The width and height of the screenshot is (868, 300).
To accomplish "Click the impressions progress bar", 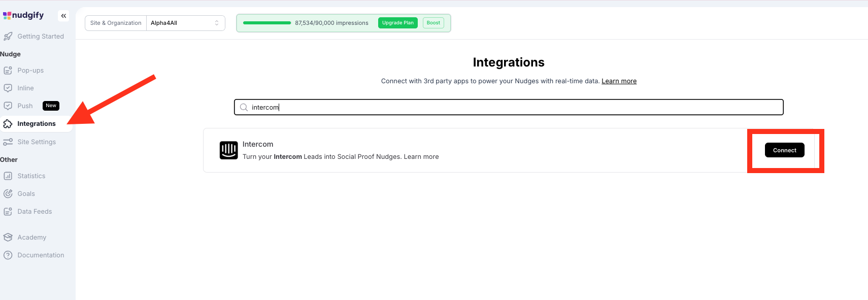I will [x=267, y=23].
